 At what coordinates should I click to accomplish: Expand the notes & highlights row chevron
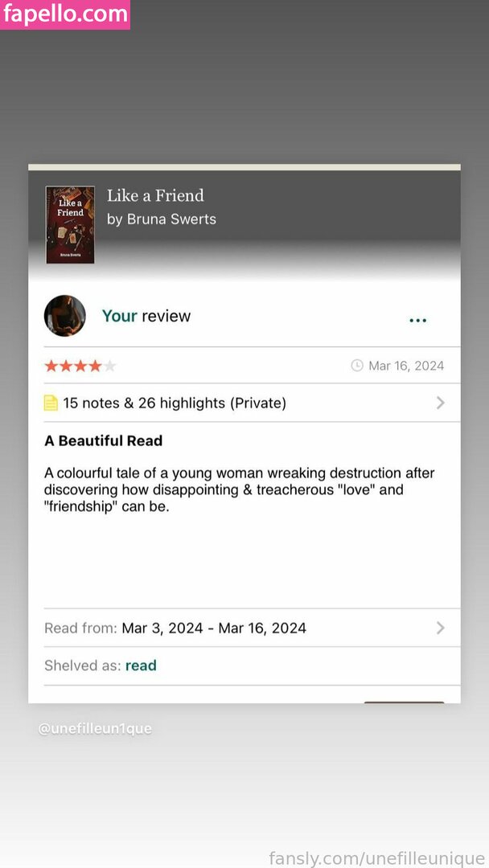[x=440, y=403]
